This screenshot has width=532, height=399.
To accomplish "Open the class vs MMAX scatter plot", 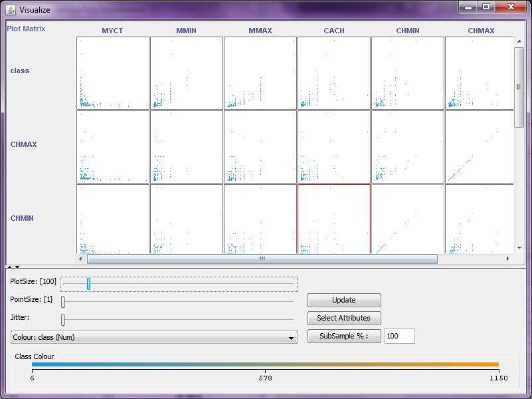I will [x=260, y=73].
